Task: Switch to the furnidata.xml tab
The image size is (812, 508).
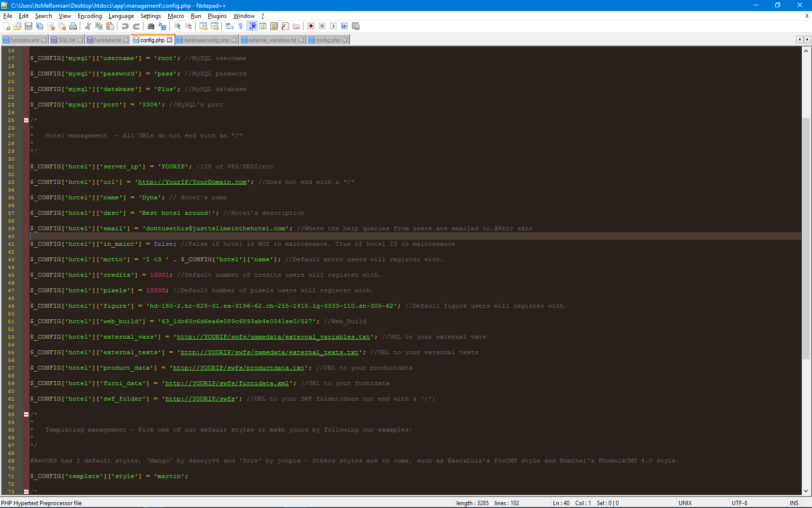Action: [24, 40]
